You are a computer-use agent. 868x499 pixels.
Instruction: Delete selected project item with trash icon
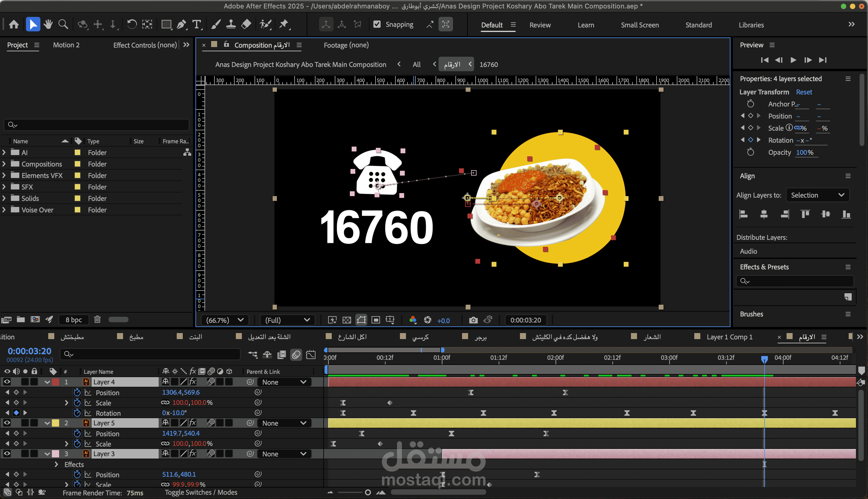pyautogui.click(x=97, y=319)
